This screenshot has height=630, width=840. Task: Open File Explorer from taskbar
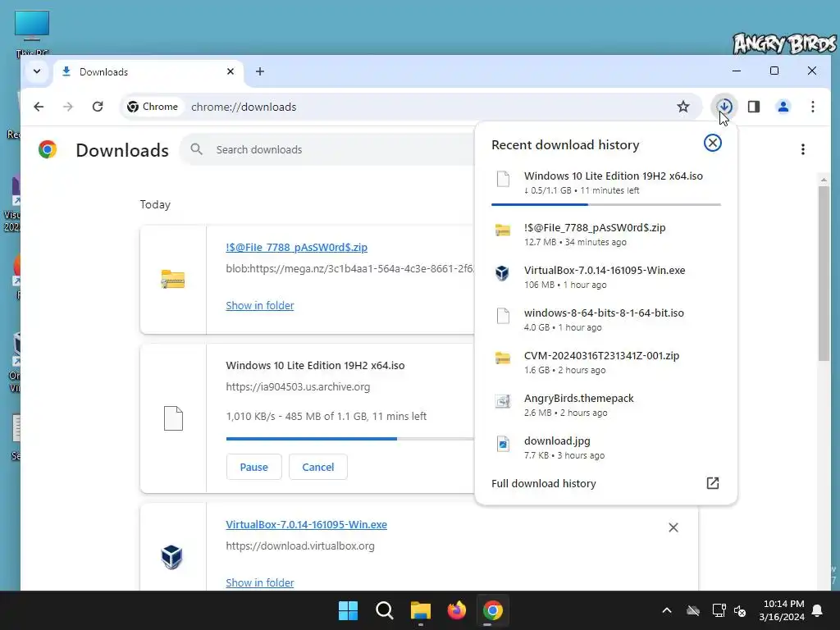(x=421, y=610)
